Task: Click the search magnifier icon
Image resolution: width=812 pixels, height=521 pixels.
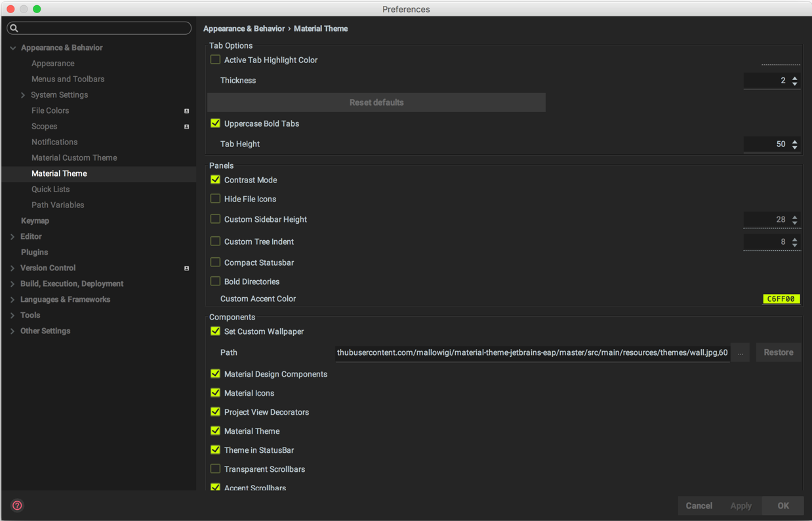Action: pos(14,28)
